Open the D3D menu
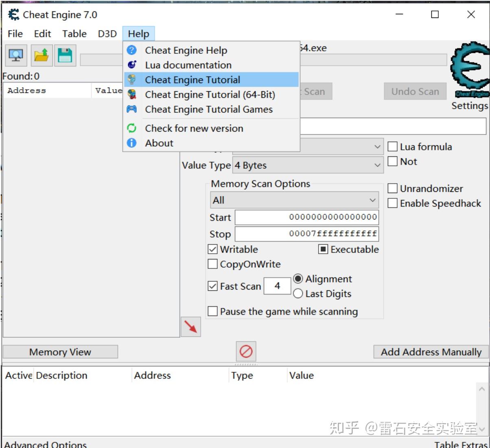490x448 pixels. click(x=107, y=34)
